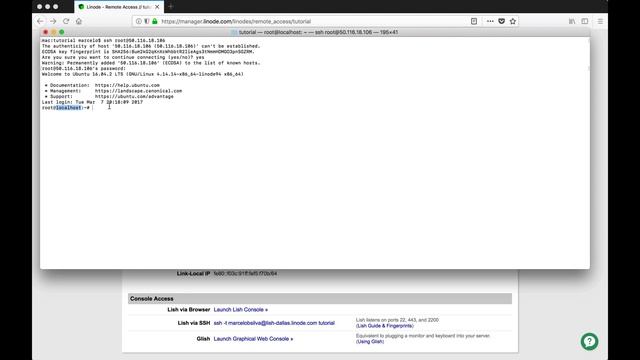Click the Glish row label
Viewport: 640px width, 360px height.
tap(203, 339)
